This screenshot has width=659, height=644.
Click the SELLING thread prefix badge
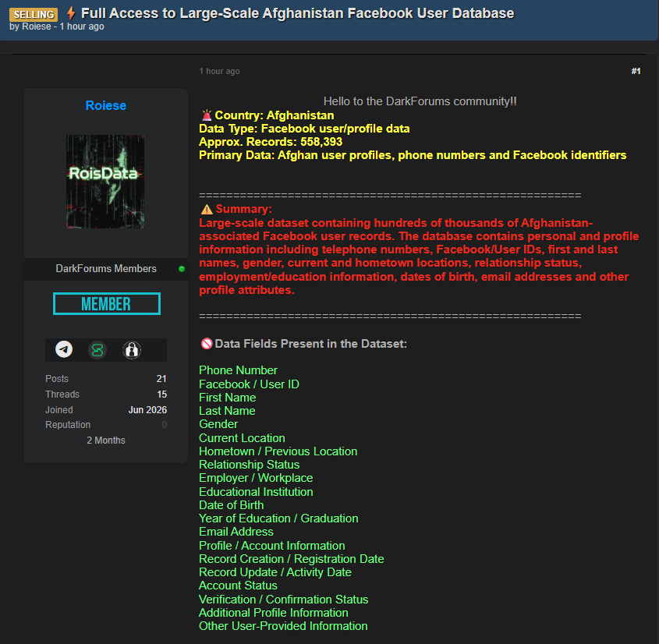pos(34,14)
